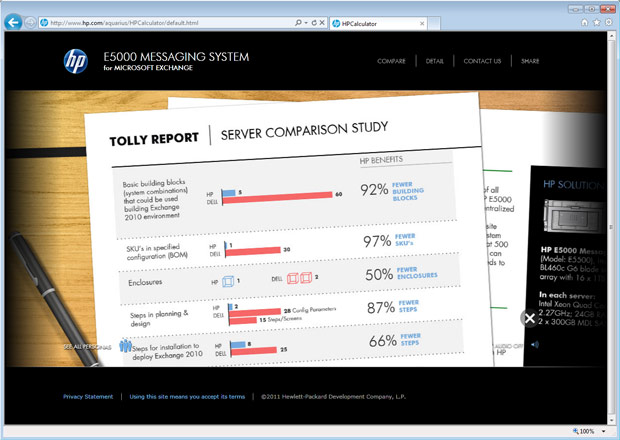This screenshot has height=440, width=620.
Task: Select the HPCalculator browser tab
Action: [x=378, y=24]
